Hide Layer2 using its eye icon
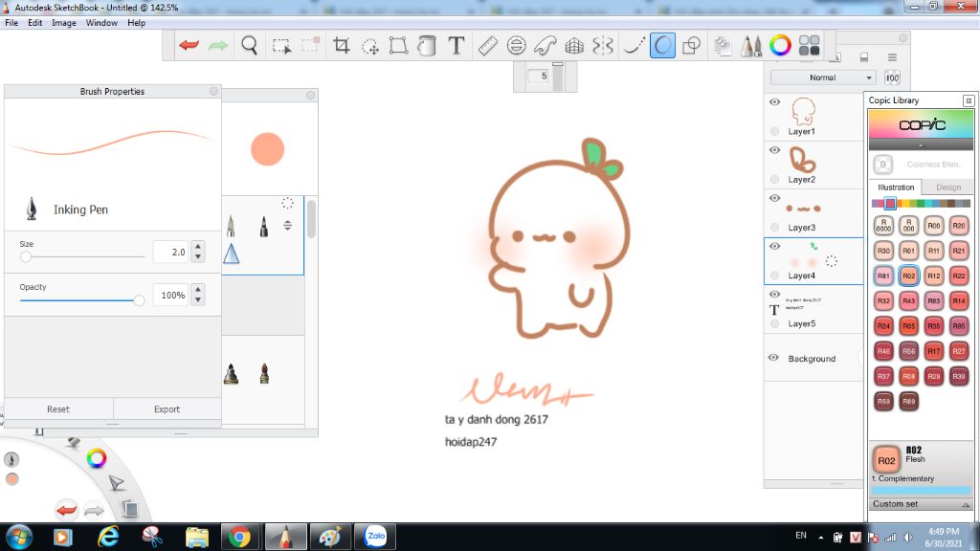The height and width of the screenshot is (551, 980). tap(774, 150)
